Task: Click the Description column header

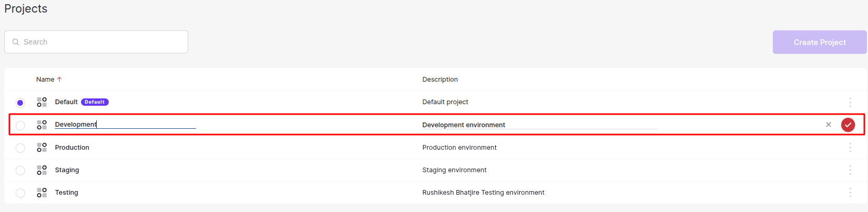Action: click(440, 80)
